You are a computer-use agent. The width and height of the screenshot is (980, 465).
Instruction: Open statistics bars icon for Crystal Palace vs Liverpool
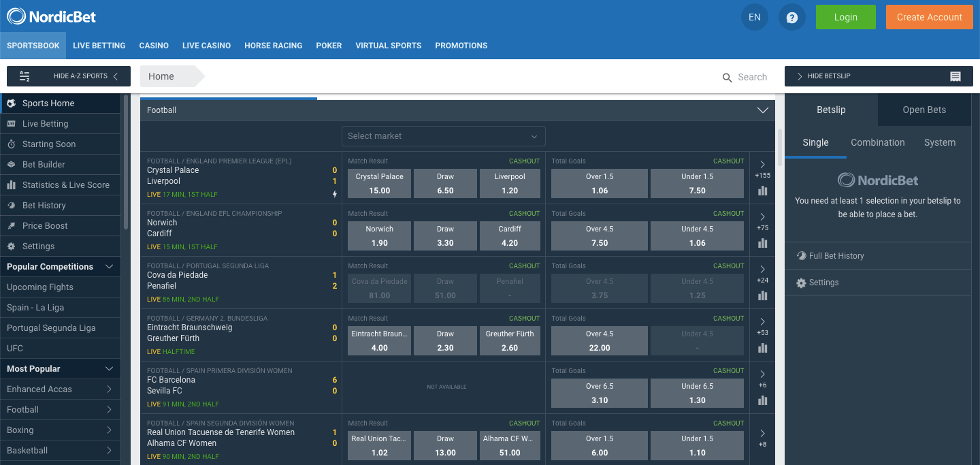coord(762,191)
